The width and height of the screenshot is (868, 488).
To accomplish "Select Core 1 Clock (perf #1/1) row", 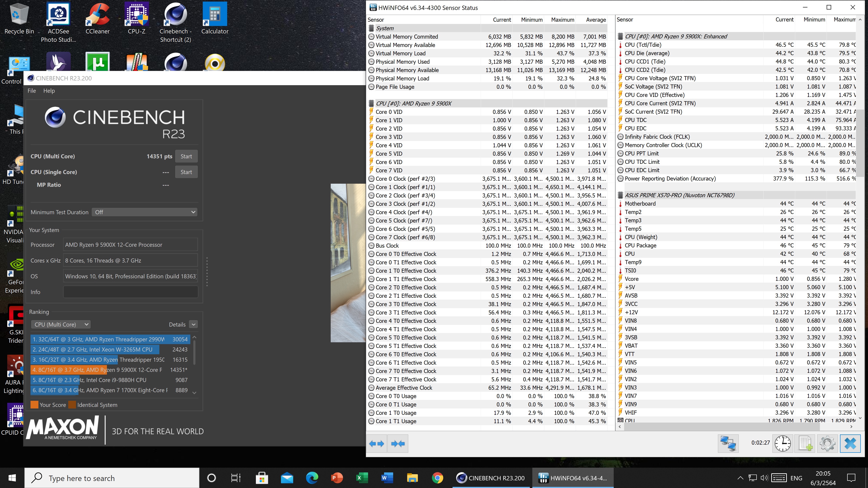I will click(488, 187).
